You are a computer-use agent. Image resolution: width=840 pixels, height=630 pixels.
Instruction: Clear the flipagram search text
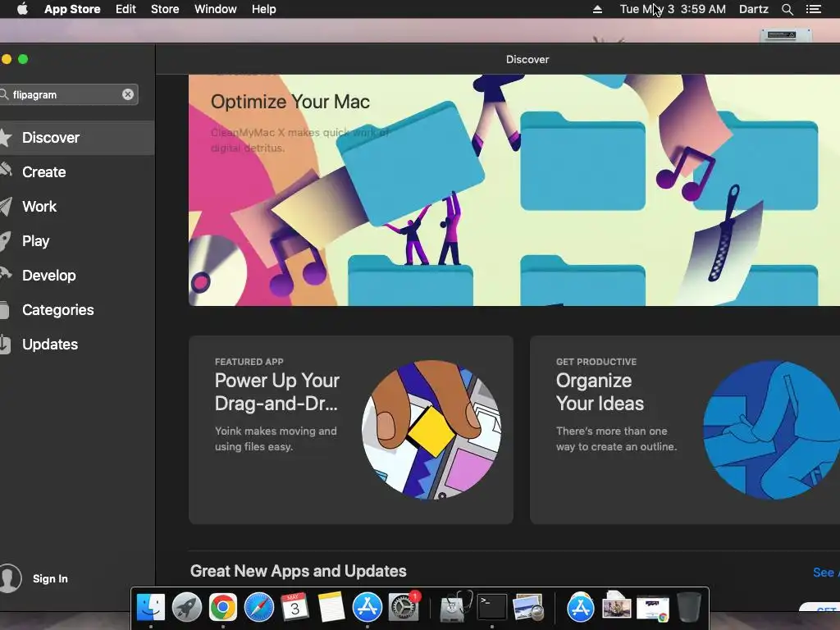[x=127, y=94]
